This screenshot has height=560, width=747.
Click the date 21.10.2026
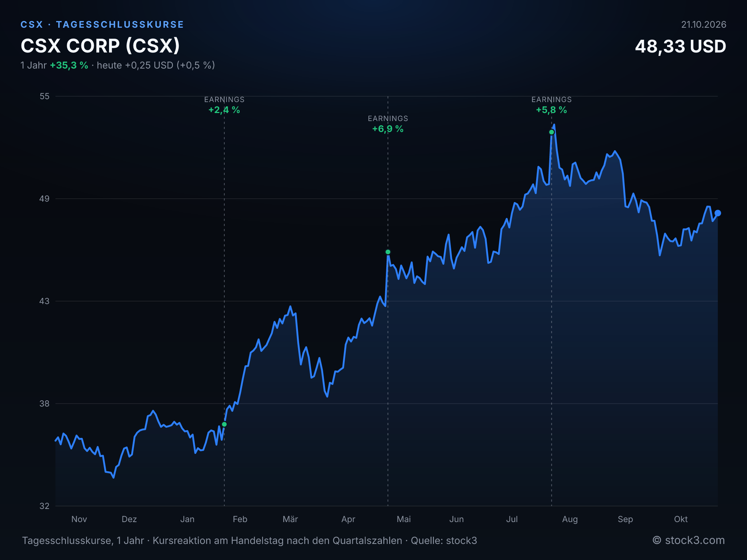(704, 24)
